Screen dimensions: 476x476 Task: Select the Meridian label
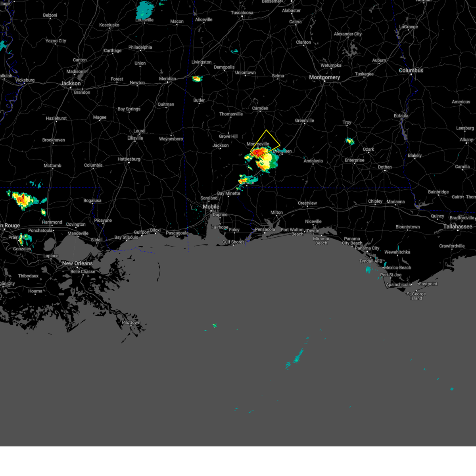tap(167, 79)
